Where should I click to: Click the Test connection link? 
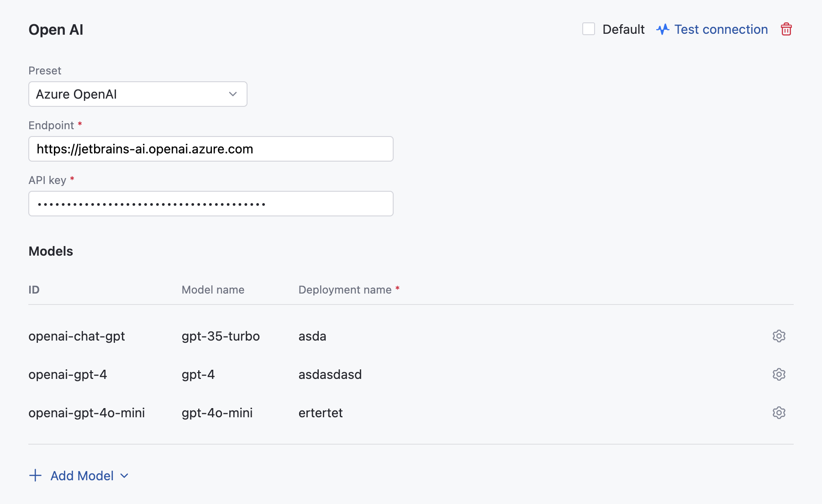(721, 29)
